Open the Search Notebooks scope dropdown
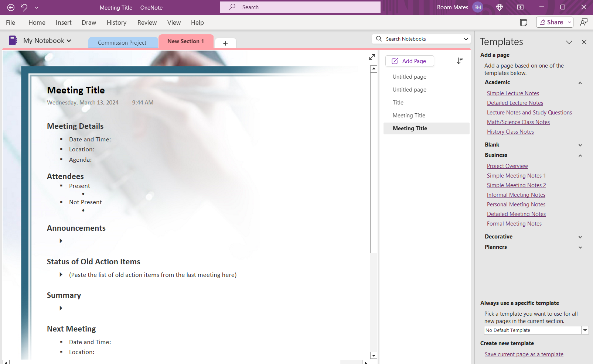Screen dimensions: 593x364 tap(466, 39)
